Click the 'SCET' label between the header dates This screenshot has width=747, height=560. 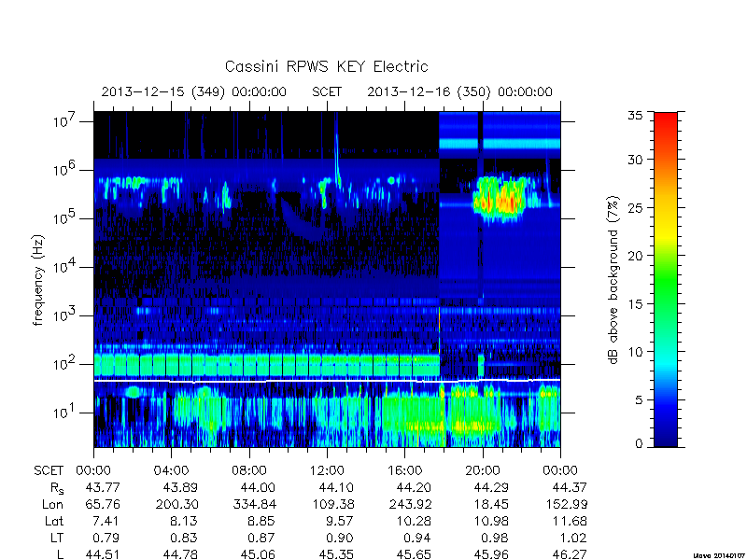(327, 91)
